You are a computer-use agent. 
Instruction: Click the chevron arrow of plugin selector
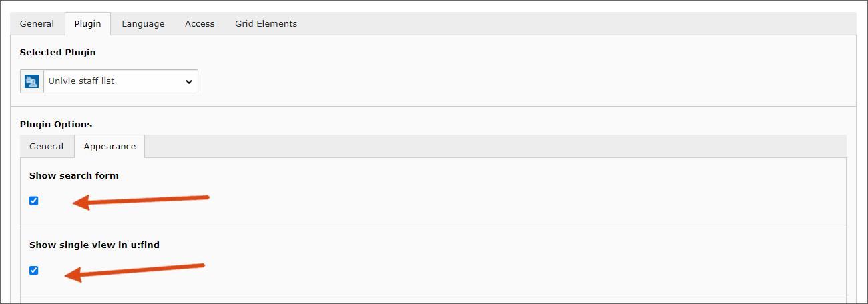[188, 81]
